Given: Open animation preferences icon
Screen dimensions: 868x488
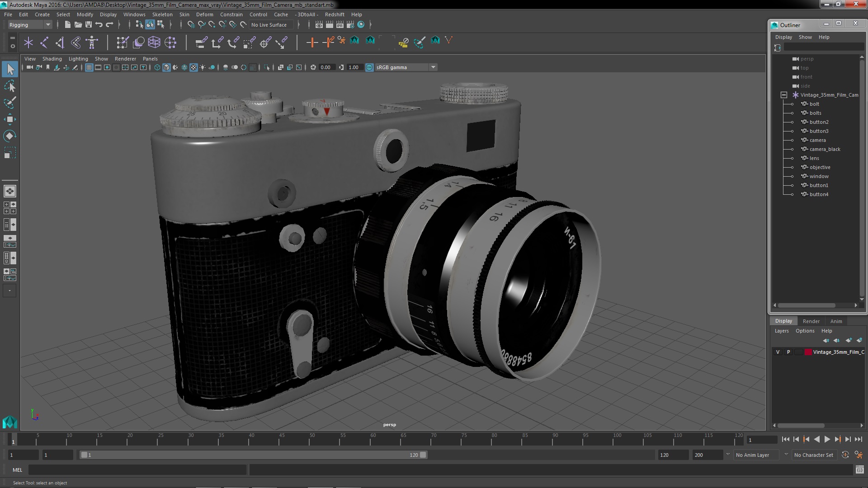Looking at the screenshot, I should coord(859,455).
